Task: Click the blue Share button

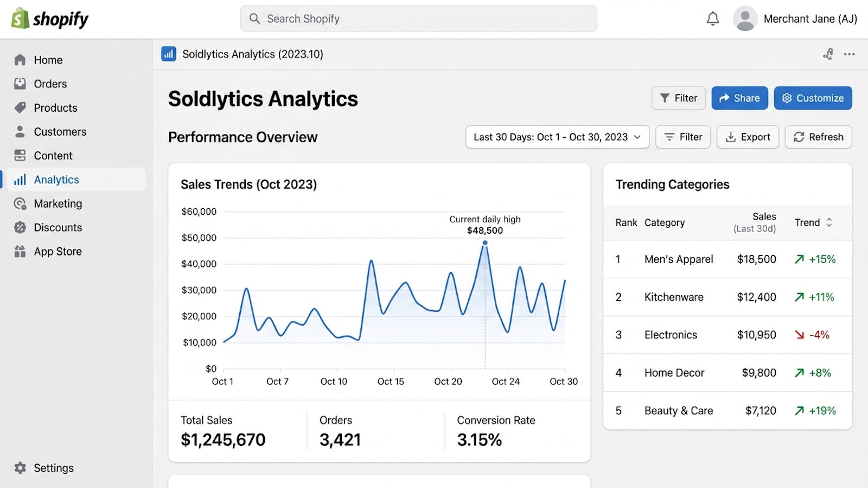Action: coord(739,98)
